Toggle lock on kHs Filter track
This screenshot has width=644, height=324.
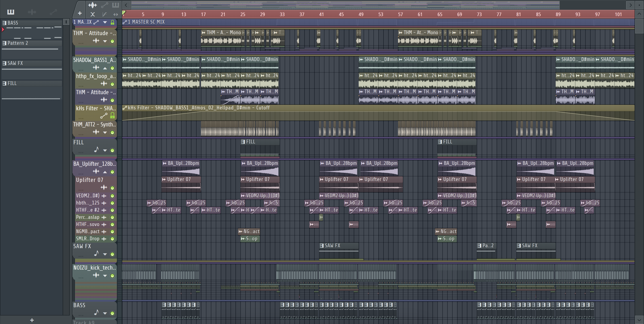point(112,115)
